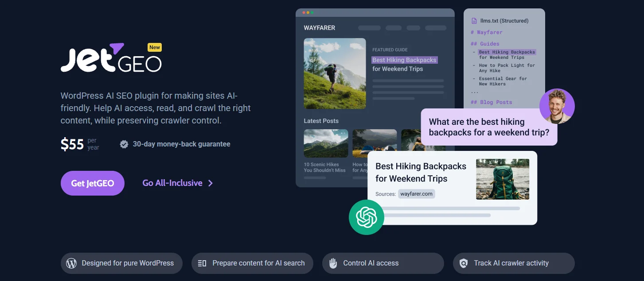Click the yellow New badge
The image size is (644, 281).
coord(155,47)
